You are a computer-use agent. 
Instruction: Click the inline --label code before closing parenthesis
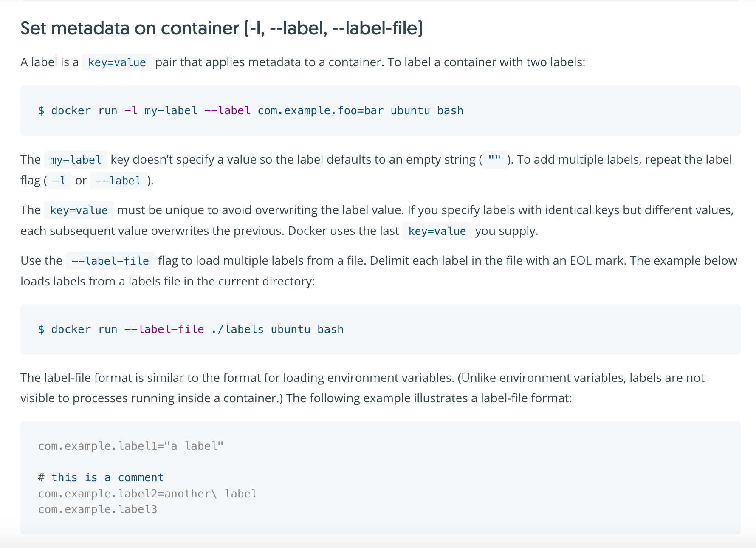[x=118, y=181]
